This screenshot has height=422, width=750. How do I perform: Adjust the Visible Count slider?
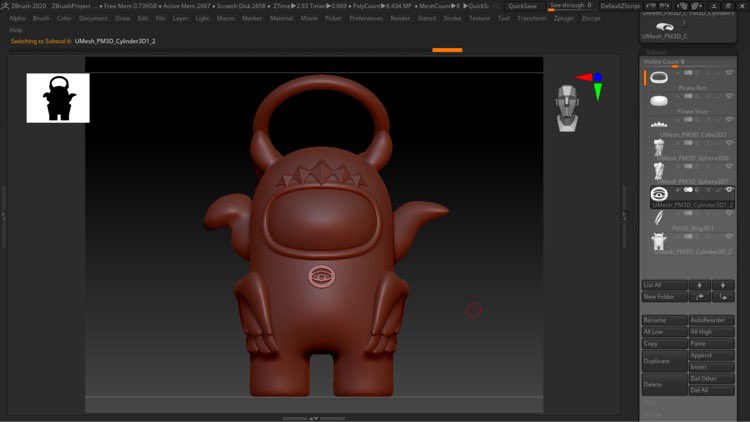point(688,63)
